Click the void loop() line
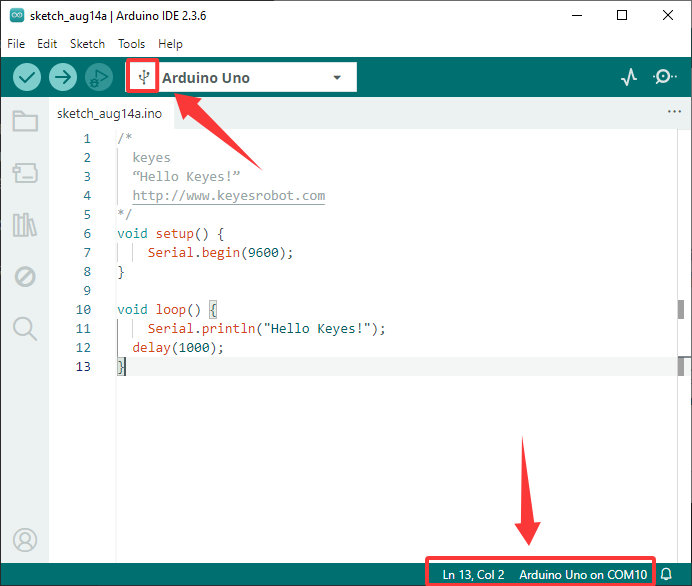 point(167,309)
